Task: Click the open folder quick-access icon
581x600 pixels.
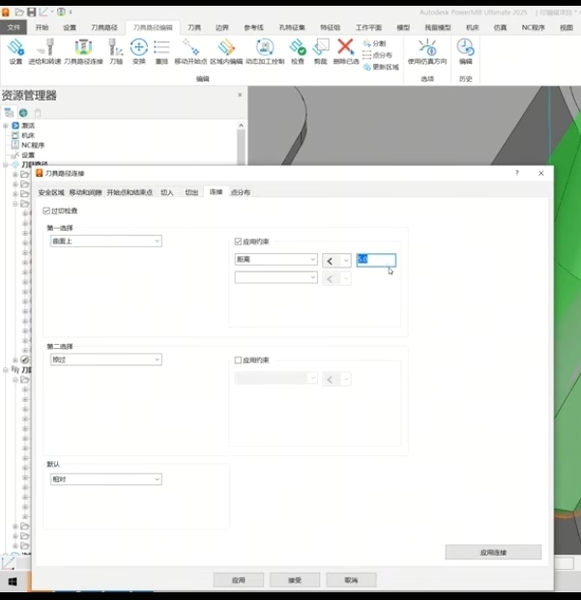Action: pos(19,12)
